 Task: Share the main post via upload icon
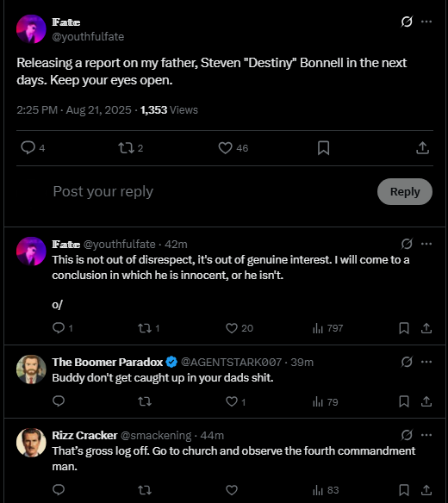(x=423, y=148)
